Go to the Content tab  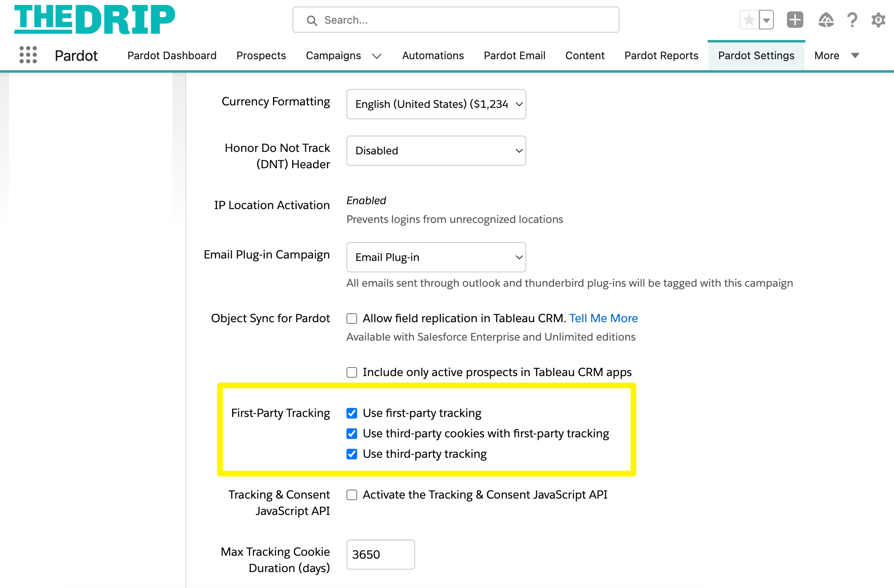point(585,56)
